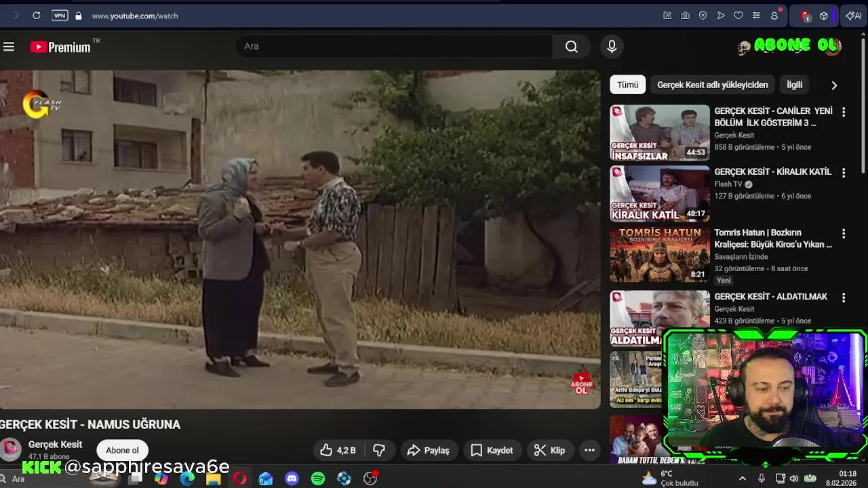
Task: Save video with Kaydet button
Action: pyautogui.click(x=492, y=450)
